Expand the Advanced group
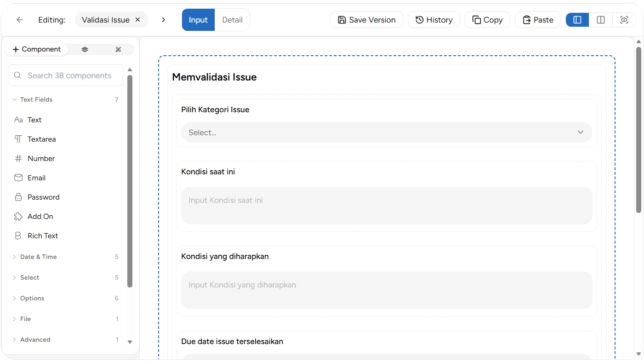 click(65, 339)
